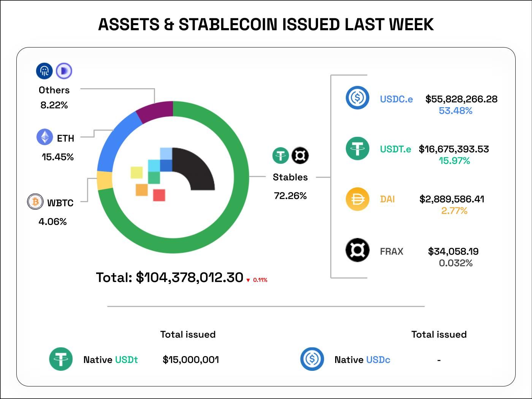Image resolution: width=532 pixels, height=399 pixels.
Task: Click the yellow WBTC donut segment
Action: pos(105,180)
